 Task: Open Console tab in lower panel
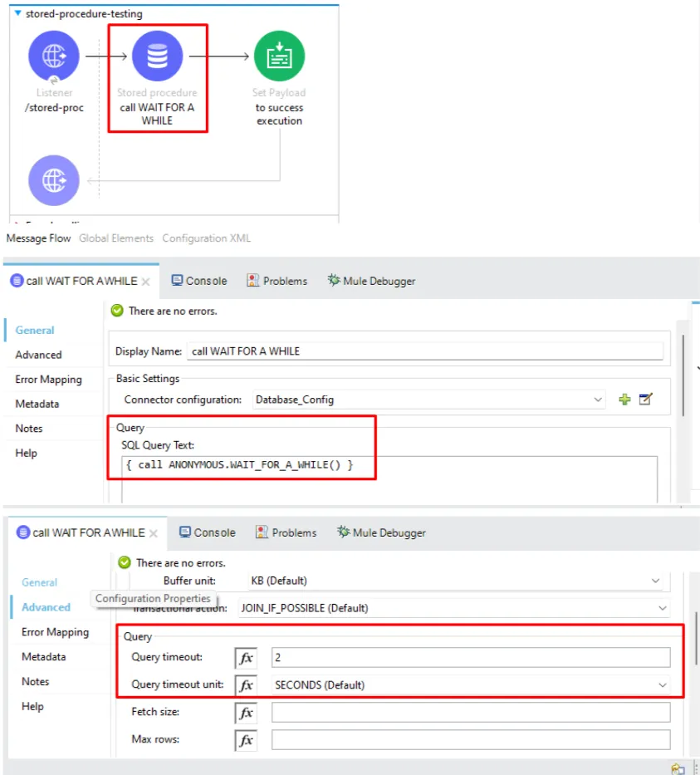[208, 532]
